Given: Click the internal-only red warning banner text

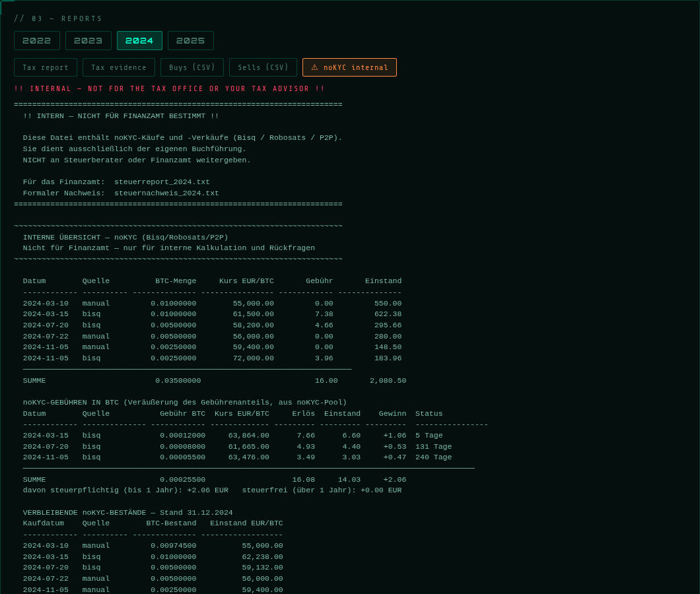Looking at the screenshot, I should point(169,89).
